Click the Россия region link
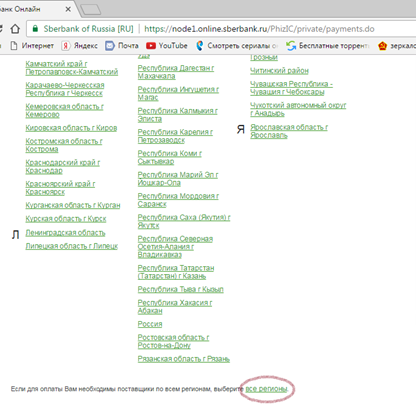The image size is (416, 416). point(150,324)
